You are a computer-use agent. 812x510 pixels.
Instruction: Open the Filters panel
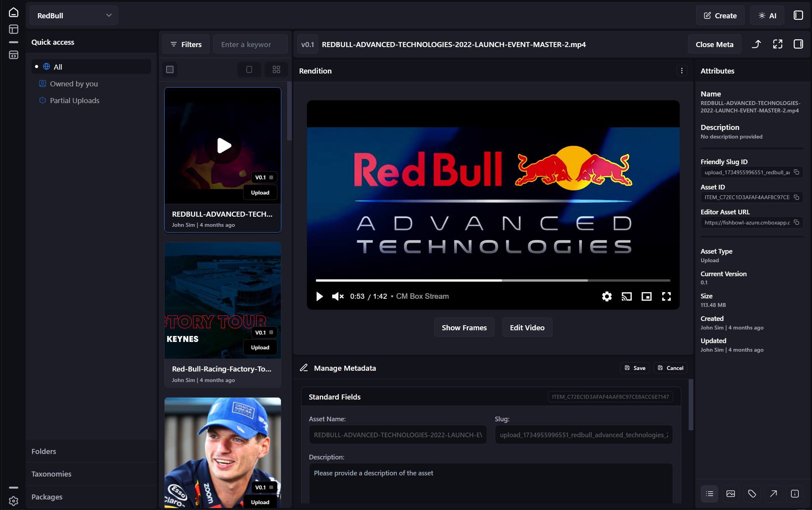186,44
